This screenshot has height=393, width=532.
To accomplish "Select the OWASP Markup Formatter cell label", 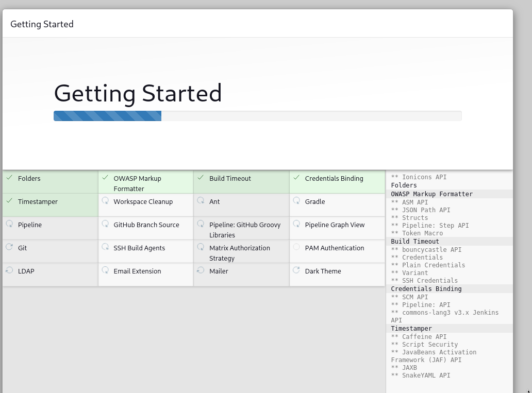I will tap(138, 183).
